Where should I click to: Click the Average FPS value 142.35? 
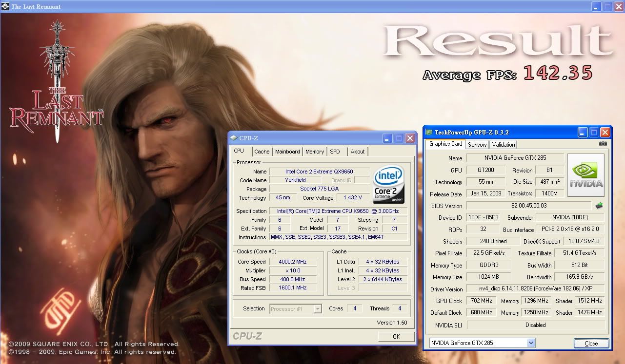[x=557, y=73]
